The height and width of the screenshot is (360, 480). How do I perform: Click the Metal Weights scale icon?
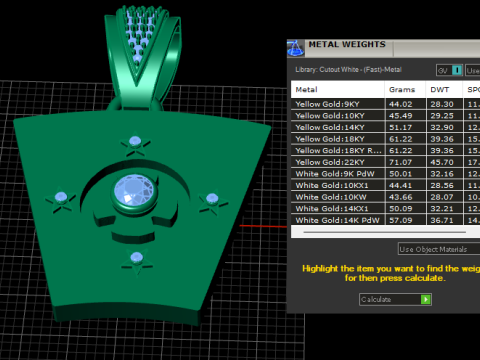(295, 48)
